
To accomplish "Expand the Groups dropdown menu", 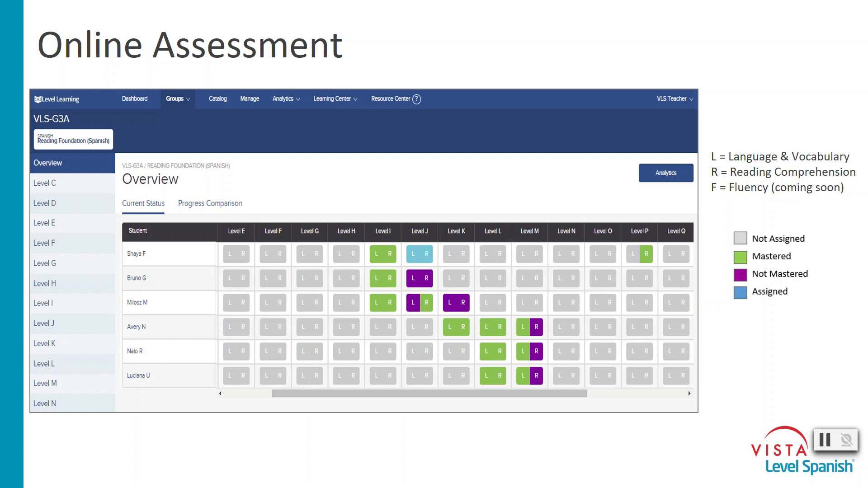I will (178, 99).
